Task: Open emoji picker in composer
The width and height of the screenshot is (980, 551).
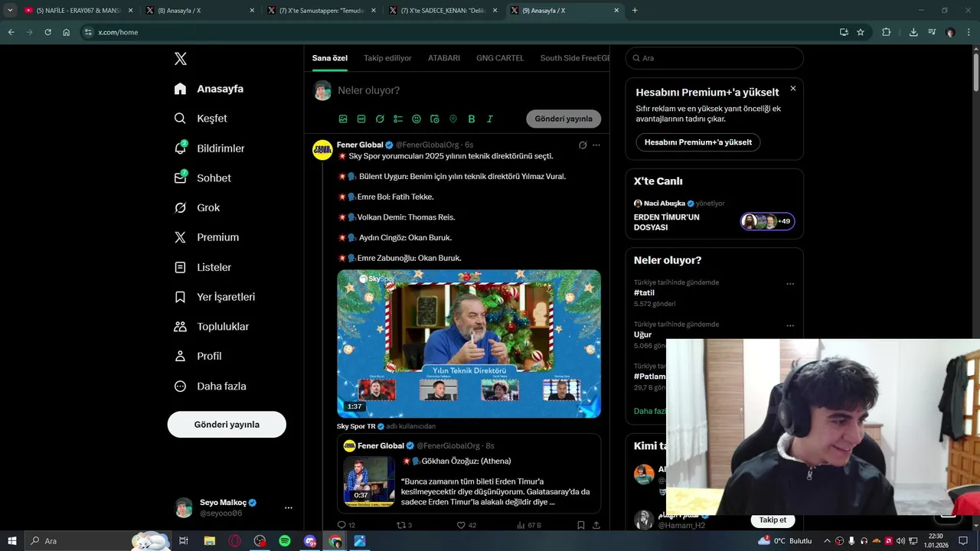Action: click(416, 119)
